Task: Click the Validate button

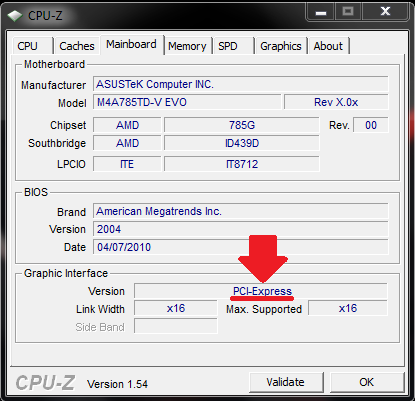Action: tap(286, 382)
